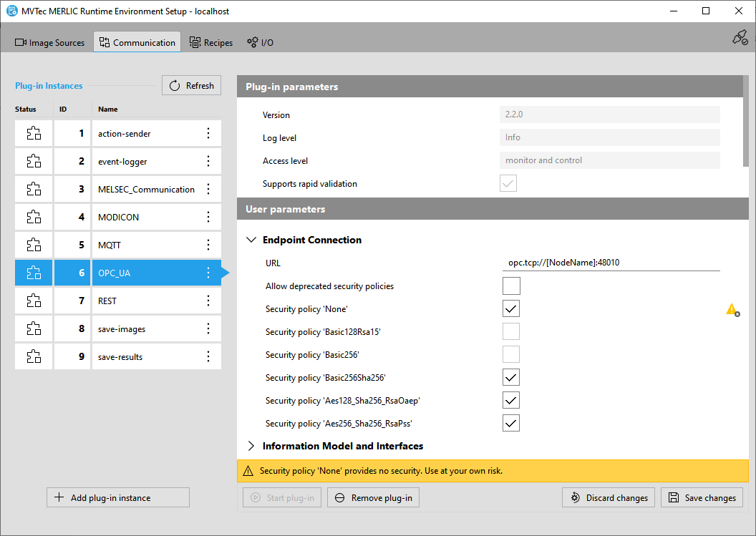The height and width of the screenshot is (536, 756).
Task: Open the three-dot menu for MELSEC_Communication
Action: [208, 189]
